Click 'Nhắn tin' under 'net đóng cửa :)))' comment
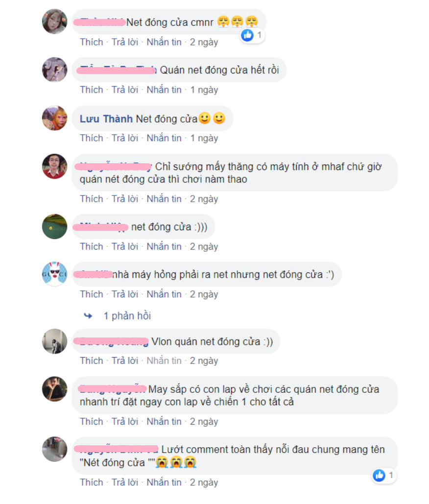The width and height of the screenshot is (429, 504). click(x=164, y=246)
